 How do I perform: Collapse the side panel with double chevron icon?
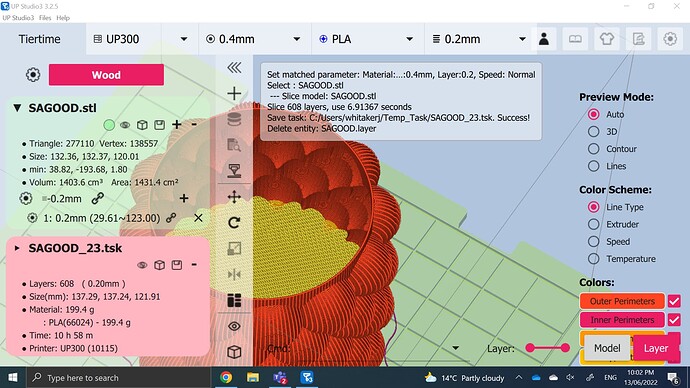234,67
